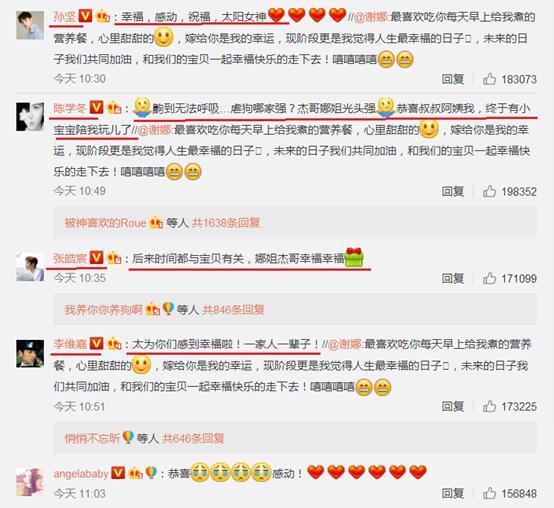Click verified V badge beside 孙坚
The image size is (554, 508).
[85, 16]
